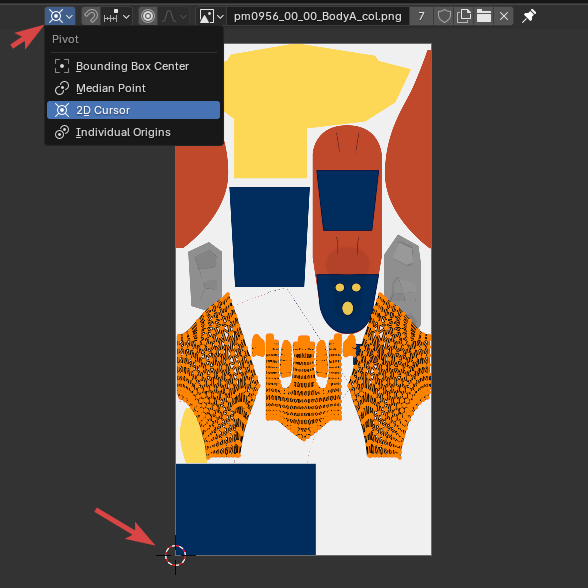Open the Pivot point dropdown button
The image size is (588, 588).
[x=60, y=16]
